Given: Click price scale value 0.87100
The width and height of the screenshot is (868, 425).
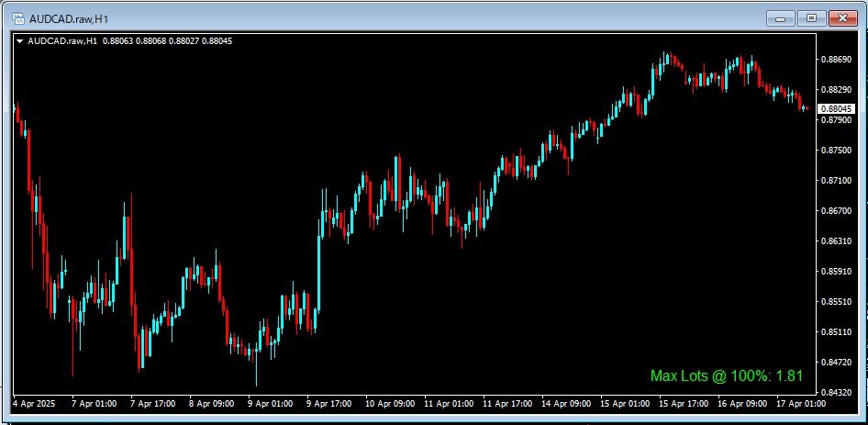Looking at the screenshot, I should tap(837, 181).
